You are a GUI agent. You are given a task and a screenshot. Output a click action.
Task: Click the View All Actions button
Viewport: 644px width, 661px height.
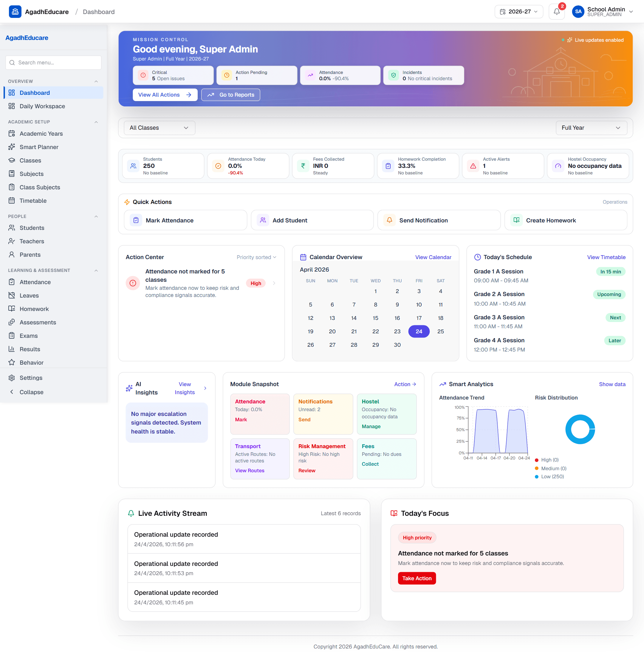(165, 95)
